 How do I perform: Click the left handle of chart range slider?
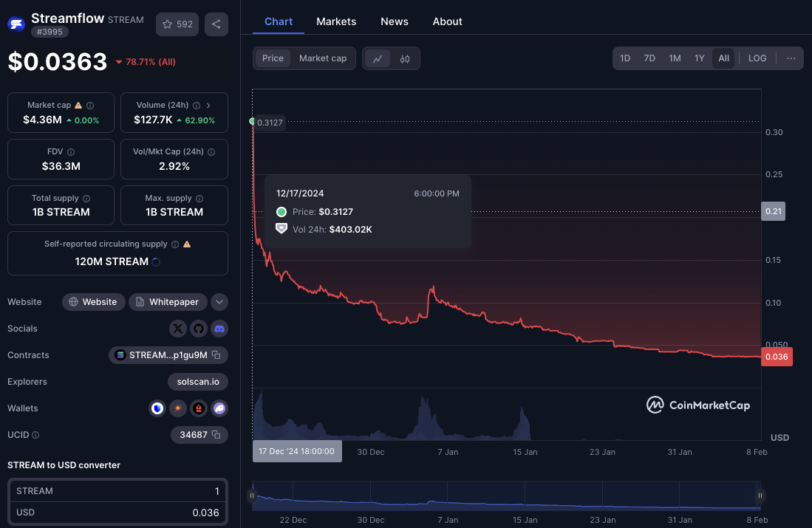coord(253,496)
